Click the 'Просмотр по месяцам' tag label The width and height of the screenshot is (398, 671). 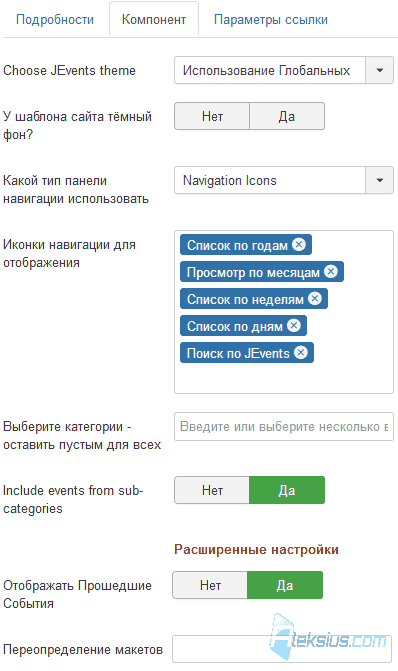click(253, 272)
